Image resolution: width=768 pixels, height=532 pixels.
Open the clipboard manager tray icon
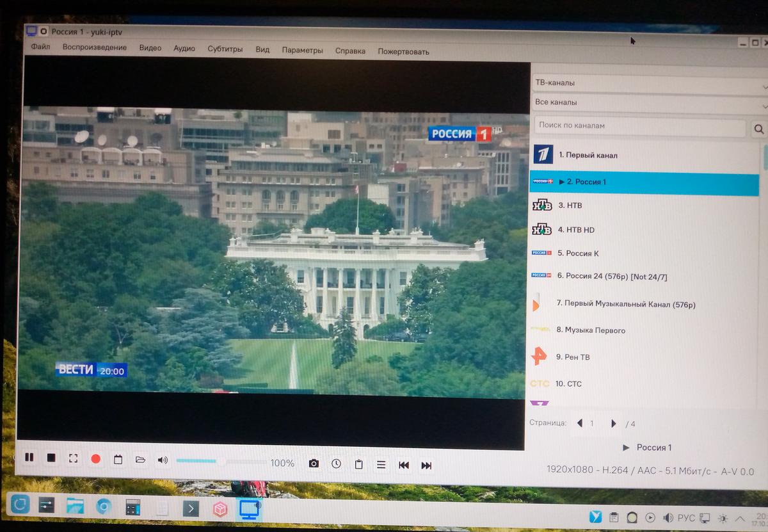pos(614,517)
